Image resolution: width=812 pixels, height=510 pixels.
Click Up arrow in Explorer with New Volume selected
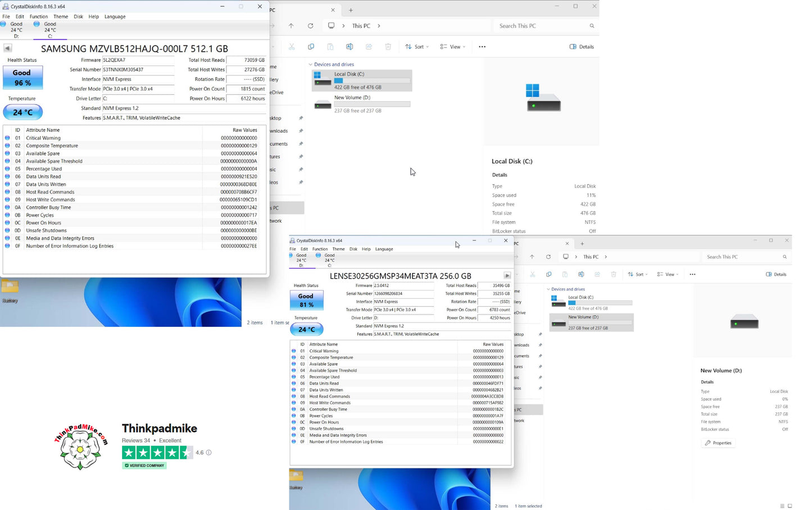coord(532,257)
